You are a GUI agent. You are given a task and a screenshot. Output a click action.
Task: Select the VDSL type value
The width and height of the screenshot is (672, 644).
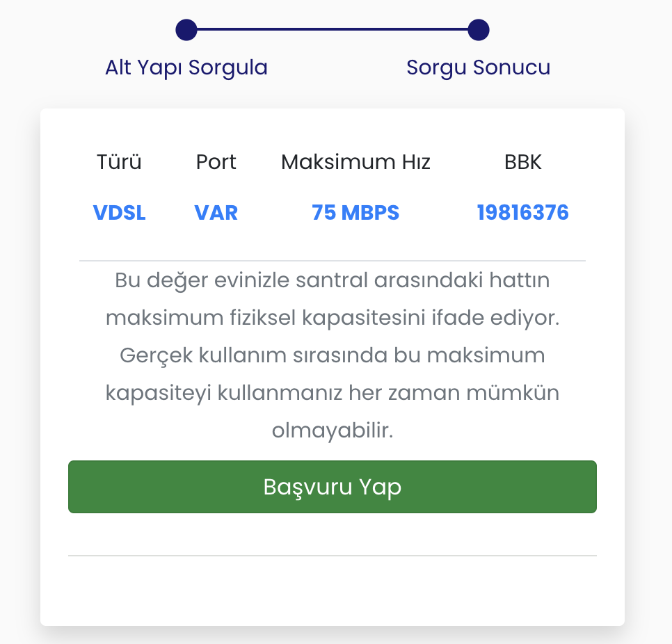[119, 213]
